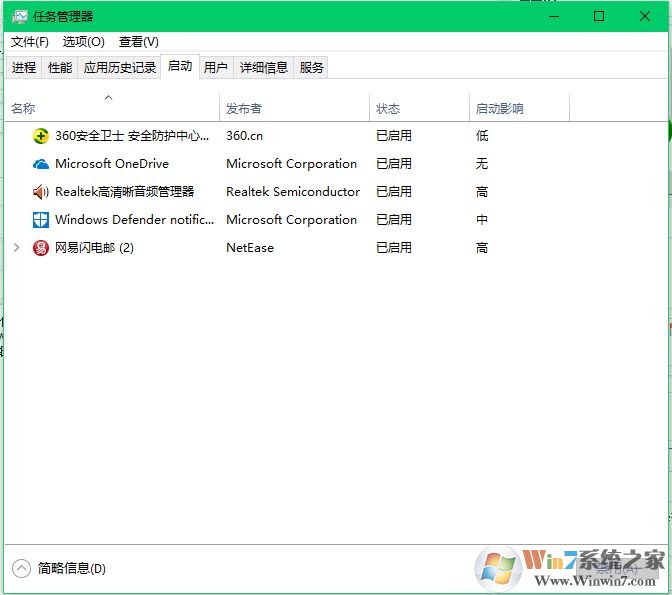
Task: Click the 网易闪电邮 red icon
Action: (x=41, y=248)
